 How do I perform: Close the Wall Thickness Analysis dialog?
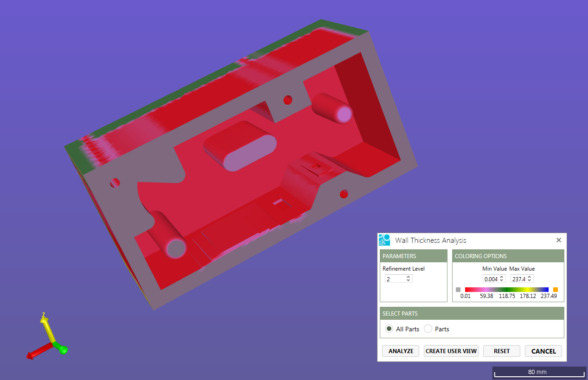pos(558,240)
